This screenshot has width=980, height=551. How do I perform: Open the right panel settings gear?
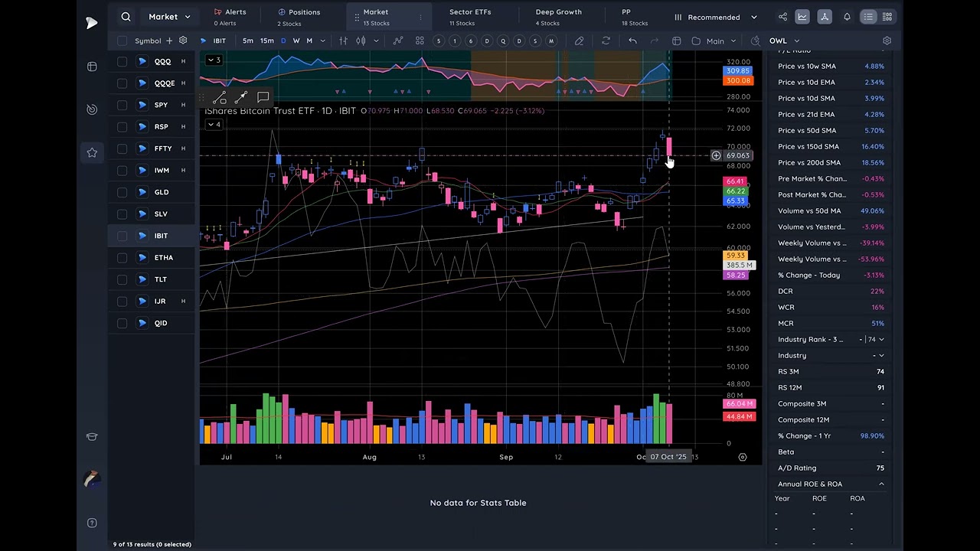[887, 41]
